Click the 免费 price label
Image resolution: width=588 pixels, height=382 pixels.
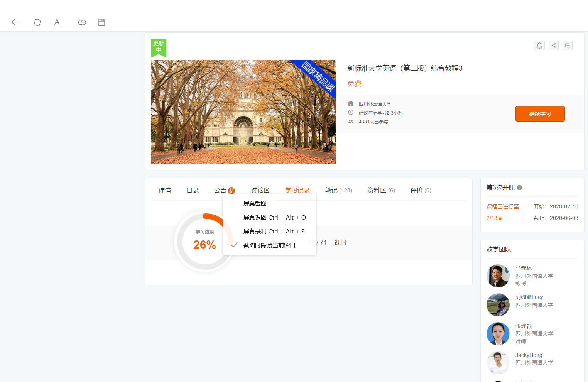coord(354,84)
